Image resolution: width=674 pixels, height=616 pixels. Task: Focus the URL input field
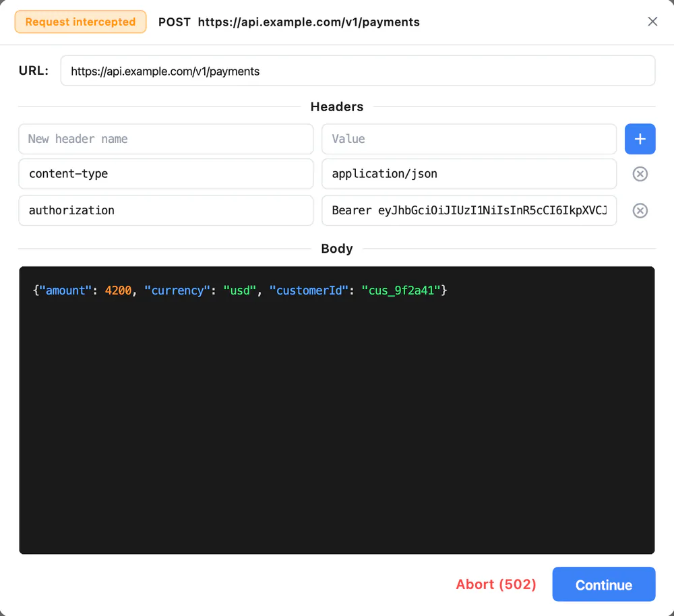point(358,71)
